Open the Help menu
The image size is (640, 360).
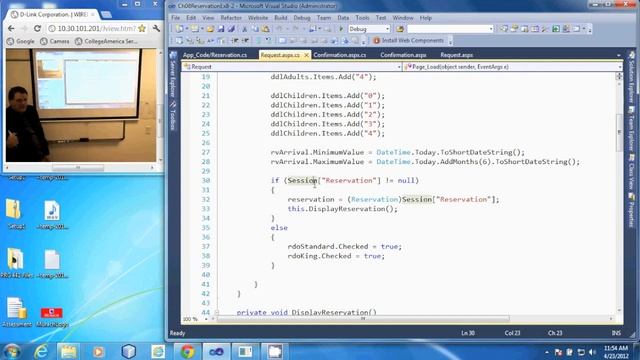[x=426, y=18]
